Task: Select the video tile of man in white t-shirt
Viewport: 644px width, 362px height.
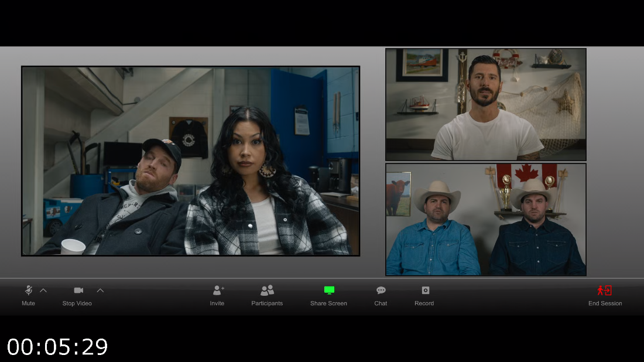Action: (485, 104)
